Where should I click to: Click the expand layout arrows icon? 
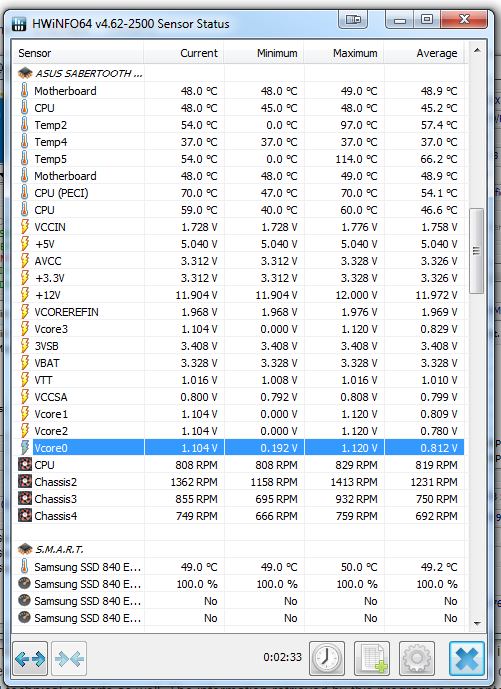click(30, 658)
